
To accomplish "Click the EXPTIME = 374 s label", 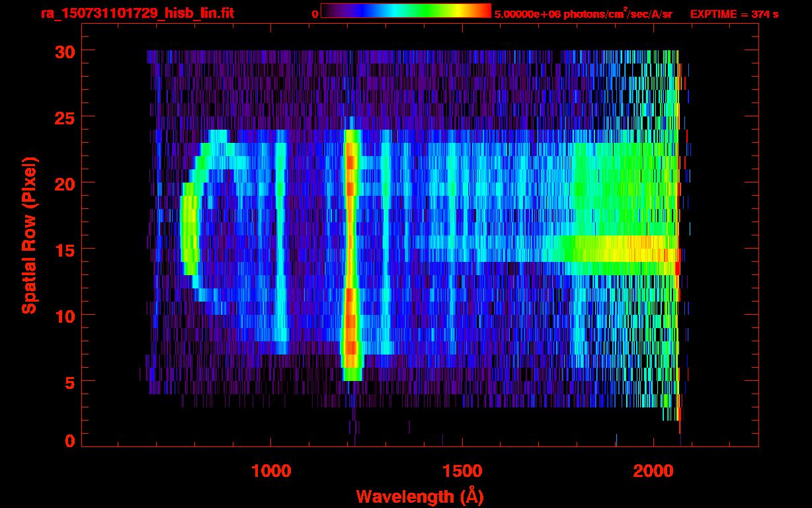I will click(x=734, y=14).
